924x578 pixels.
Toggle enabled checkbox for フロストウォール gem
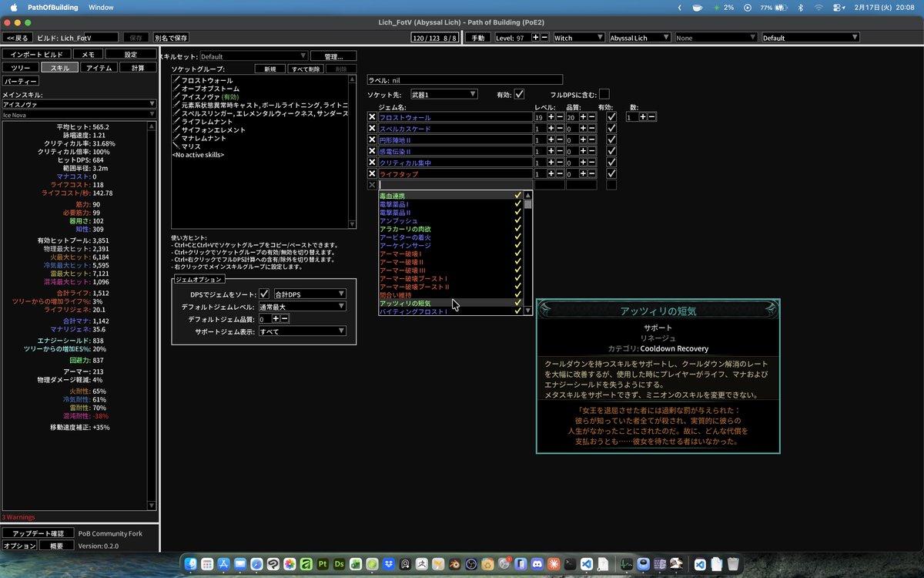coord(611,117)
